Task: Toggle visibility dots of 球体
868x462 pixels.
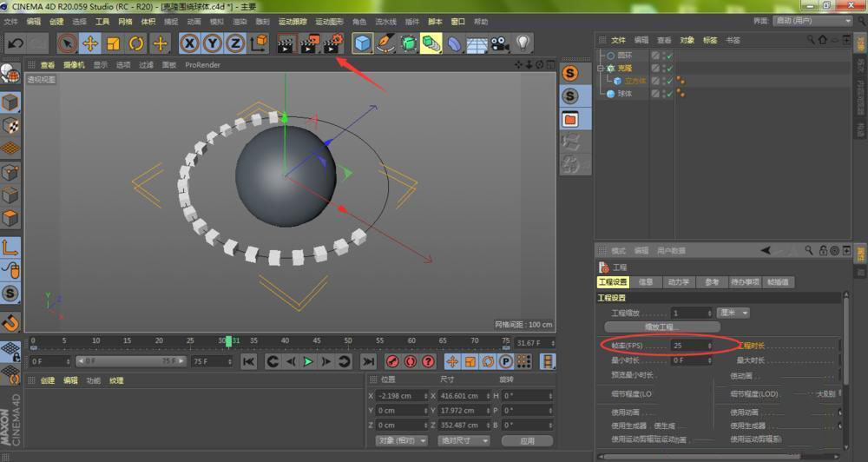Action: [x=664, y=94]
